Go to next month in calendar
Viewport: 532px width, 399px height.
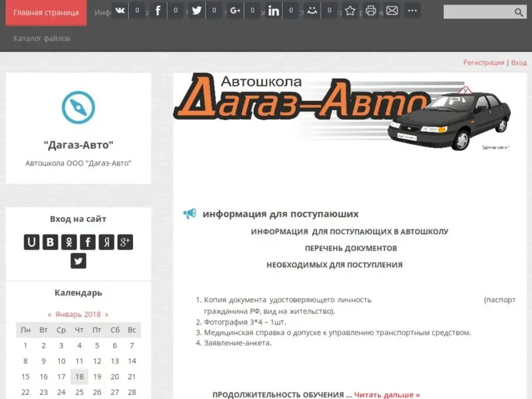click(x=106, y=314)
